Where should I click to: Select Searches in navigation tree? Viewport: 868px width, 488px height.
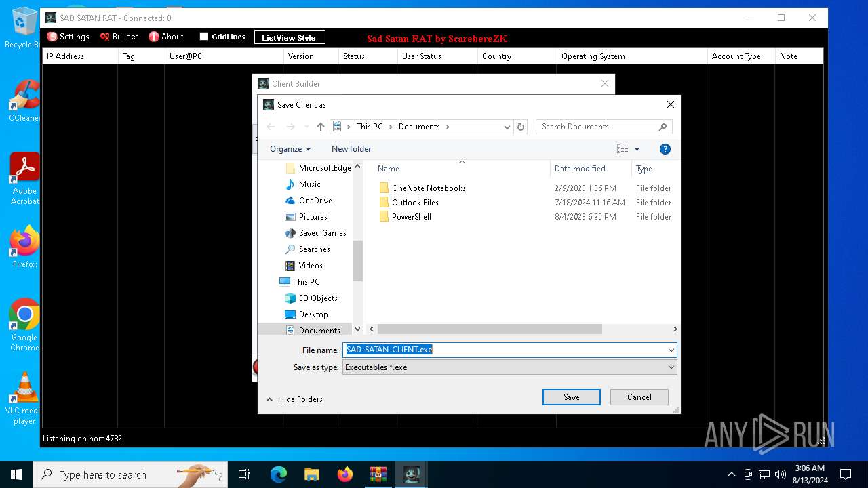click(308, 249)
